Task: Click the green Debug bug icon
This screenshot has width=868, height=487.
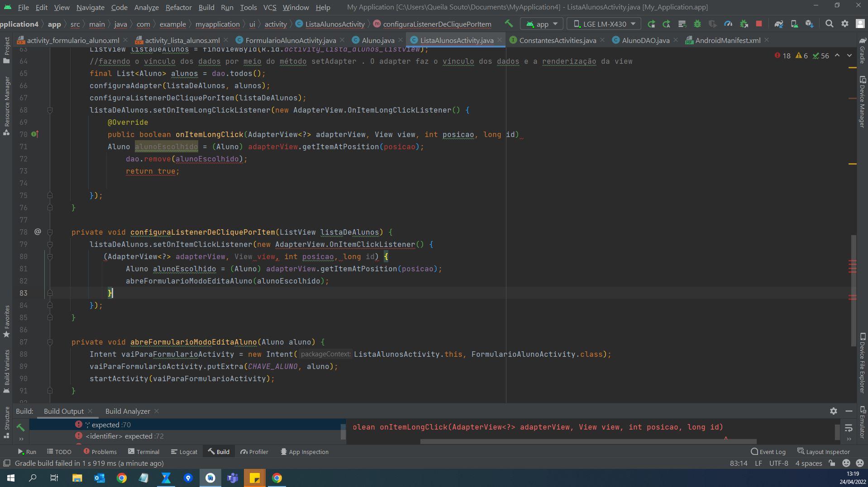Action: point(697,24)
